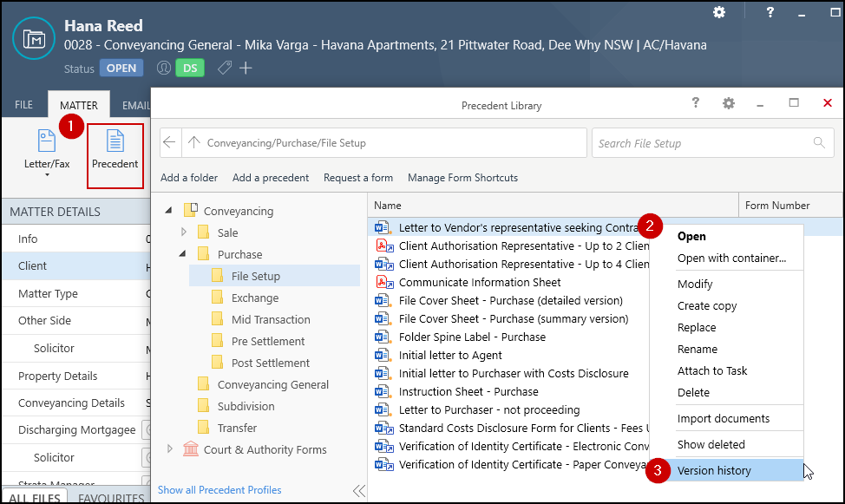The height and width of the screenshot is (504, 845).
Task: Choose Version history from the context menu
Action: pos(714,471)
